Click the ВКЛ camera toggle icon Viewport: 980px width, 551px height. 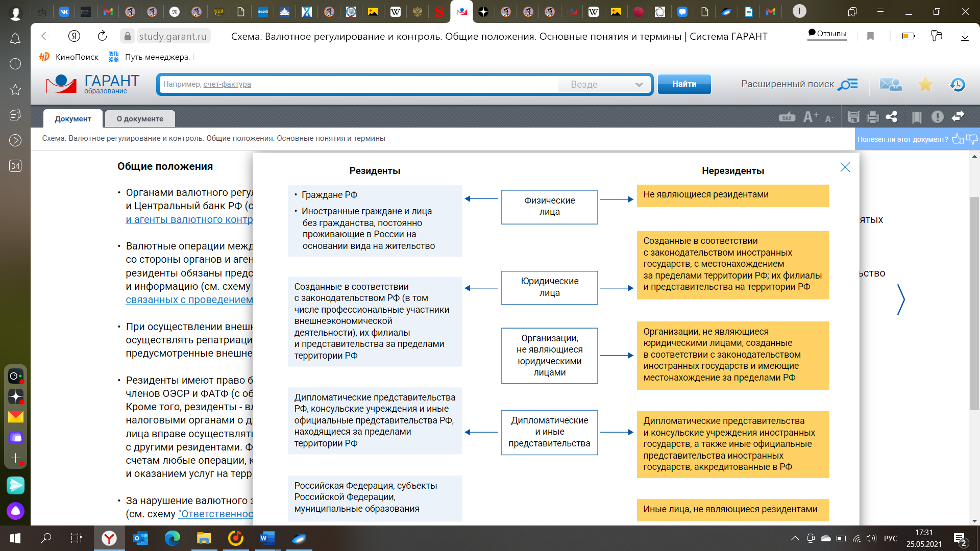coord(787,117)
